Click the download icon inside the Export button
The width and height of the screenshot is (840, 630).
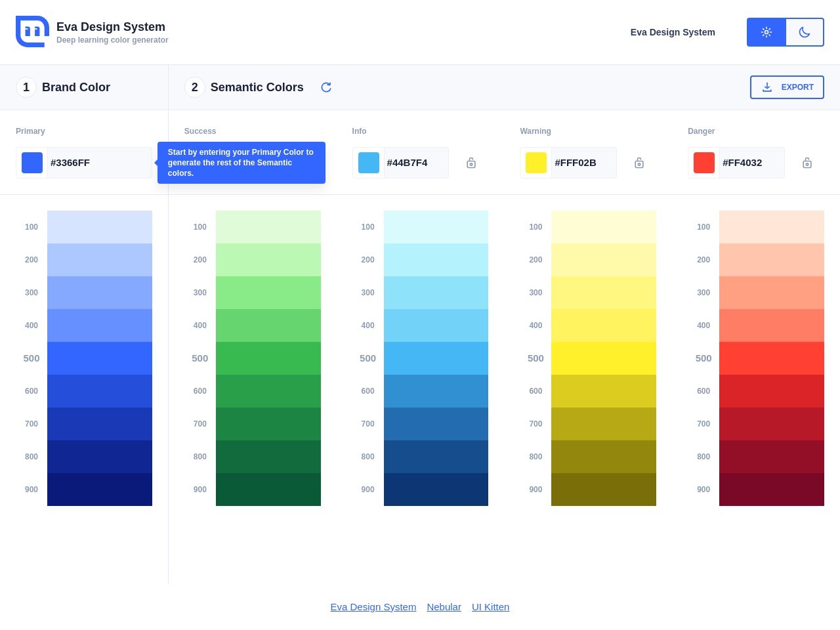767,87
